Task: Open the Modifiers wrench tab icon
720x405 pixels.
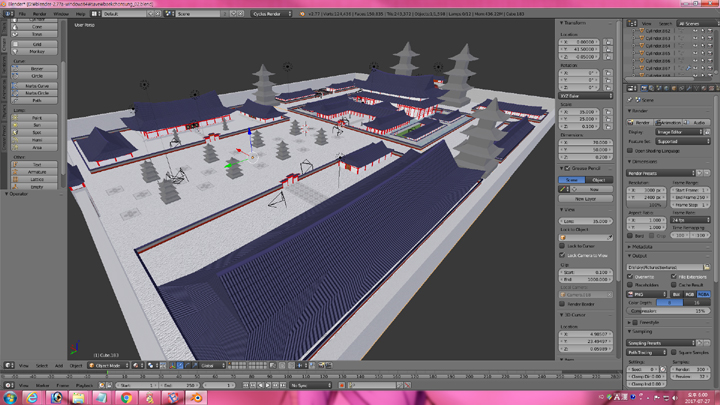Action: [689, 88]
